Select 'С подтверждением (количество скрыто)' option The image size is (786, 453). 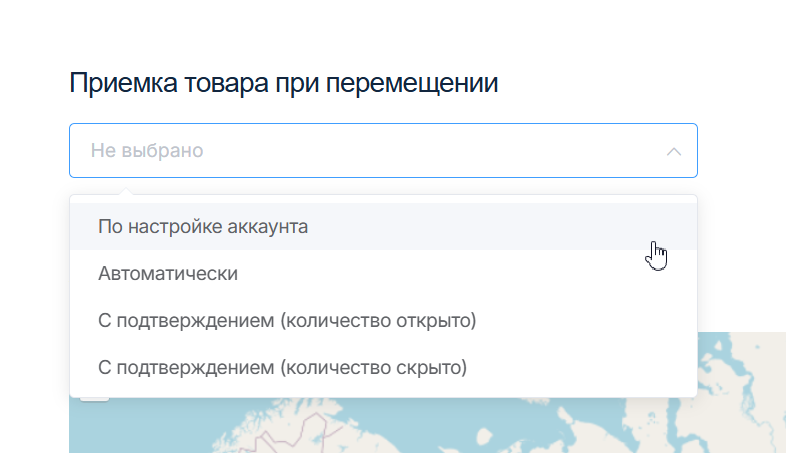coord(283,367)
